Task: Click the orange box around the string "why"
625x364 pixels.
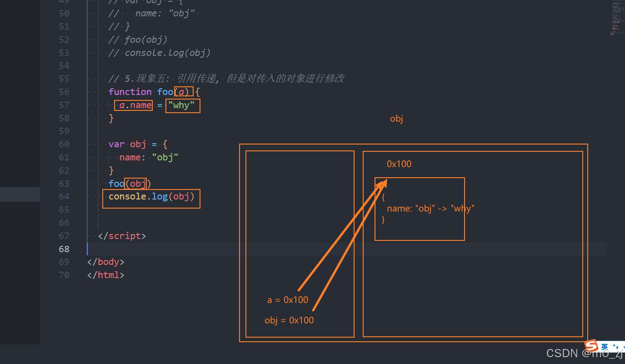Action: point(182,105)
